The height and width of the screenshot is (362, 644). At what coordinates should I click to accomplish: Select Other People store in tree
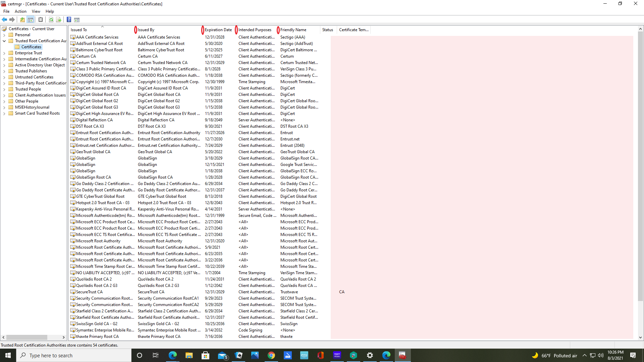click(x=26, y=101)
